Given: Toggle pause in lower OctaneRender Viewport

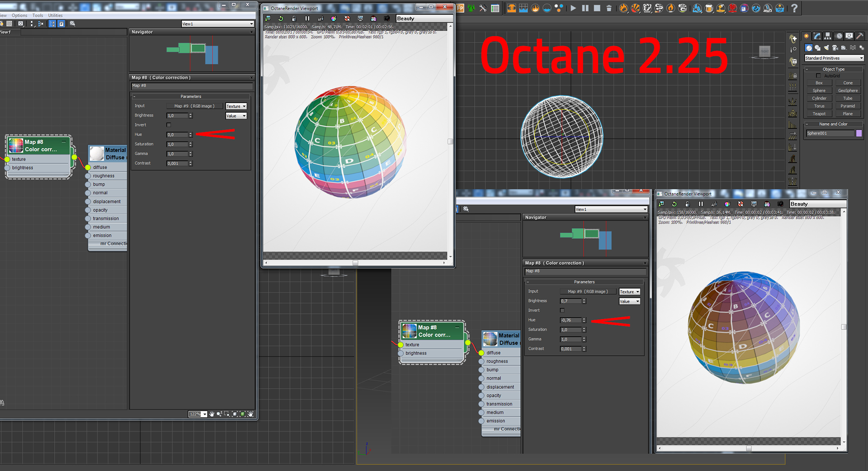Looking at the screenshot, I should coord(701,204).
